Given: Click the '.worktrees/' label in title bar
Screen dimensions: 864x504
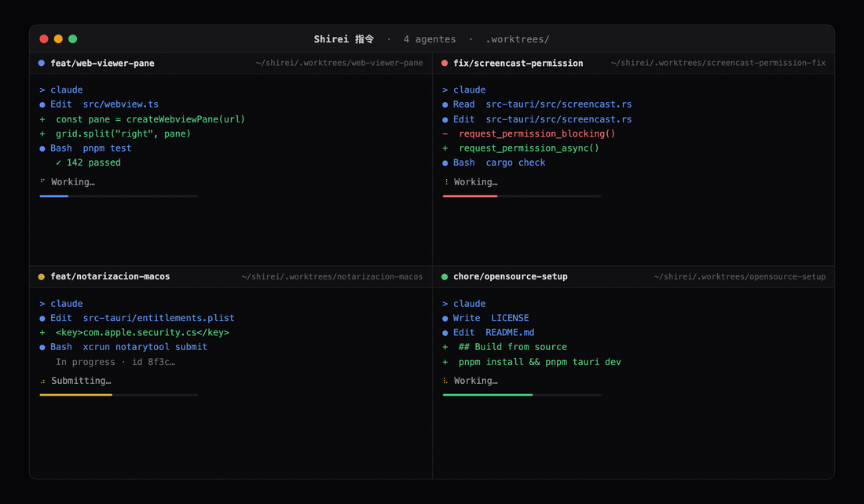Looking at the screenshot, I should coord(518,39).
